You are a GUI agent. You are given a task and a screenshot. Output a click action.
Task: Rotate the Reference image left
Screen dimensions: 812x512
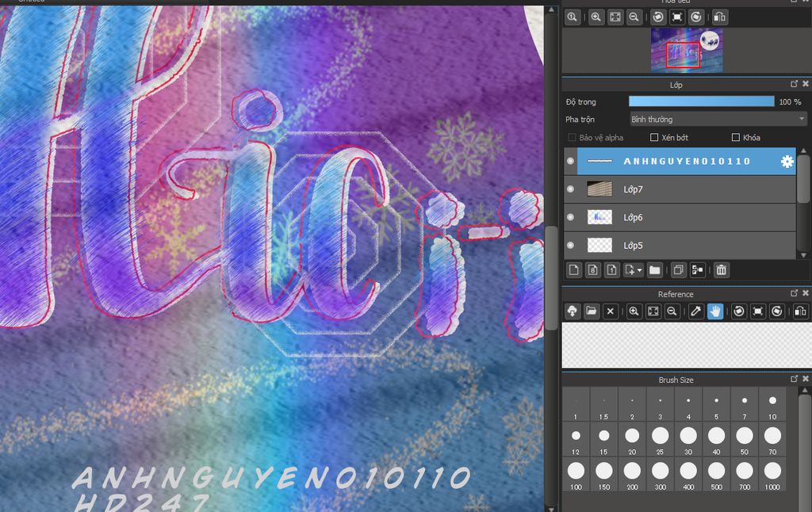(x=739, y=311)
